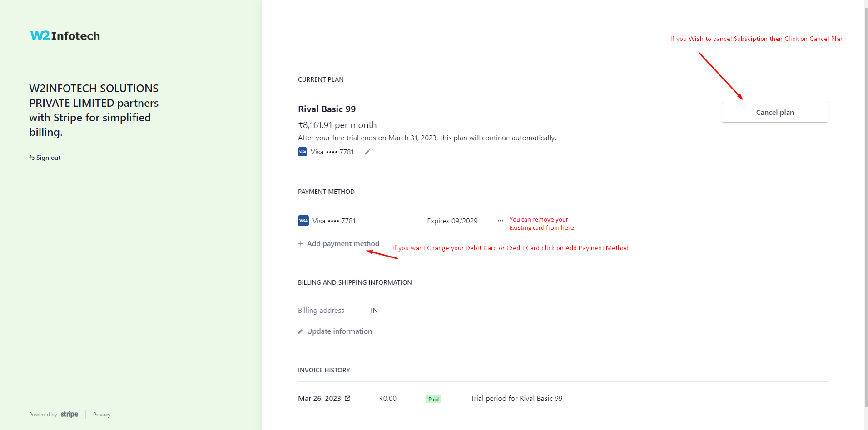Click the Billing address label

321,311
